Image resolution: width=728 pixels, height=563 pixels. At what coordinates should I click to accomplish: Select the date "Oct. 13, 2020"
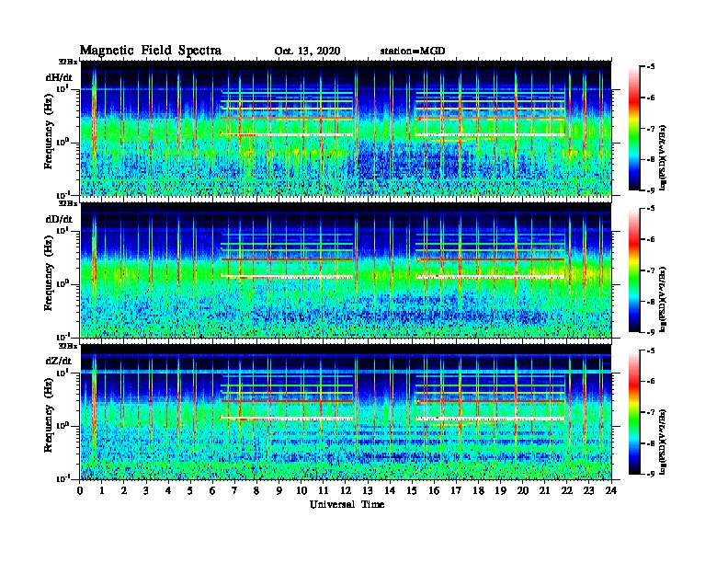[x=307, y=52]
